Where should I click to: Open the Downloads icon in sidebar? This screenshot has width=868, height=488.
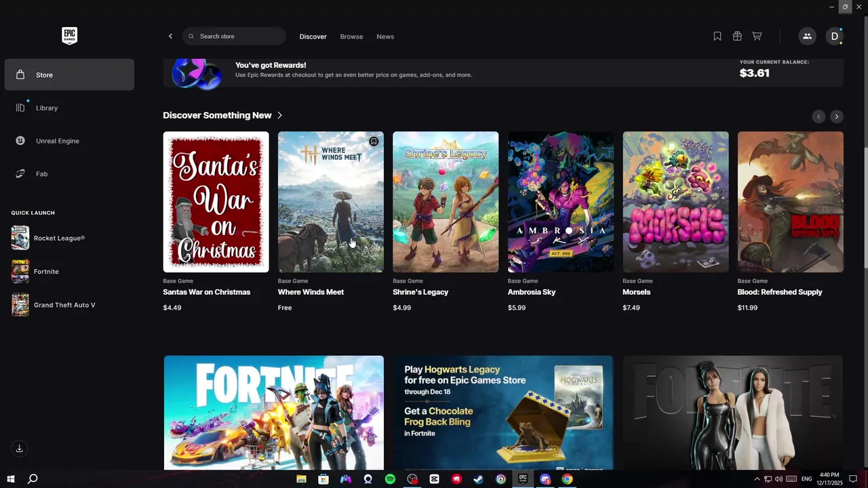click(20, 449)
